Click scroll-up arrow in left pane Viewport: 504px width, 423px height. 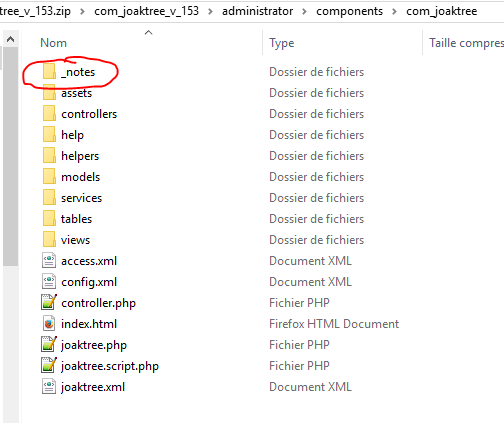[x=11, y=39]
